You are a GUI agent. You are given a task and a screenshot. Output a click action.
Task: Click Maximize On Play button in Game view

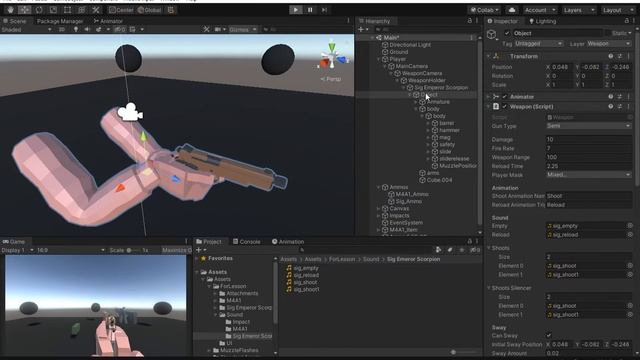coord(176,250)
